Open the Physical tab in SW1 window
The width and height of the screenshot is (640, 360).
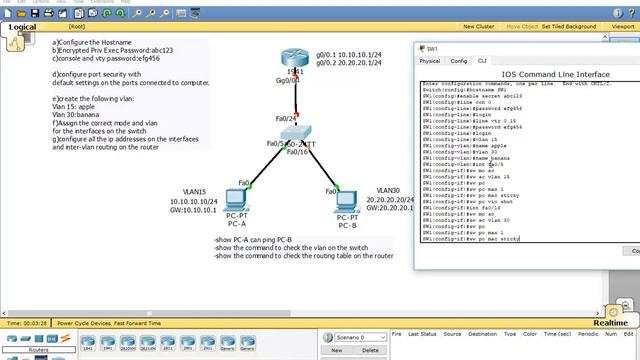(x=430, y=61)
